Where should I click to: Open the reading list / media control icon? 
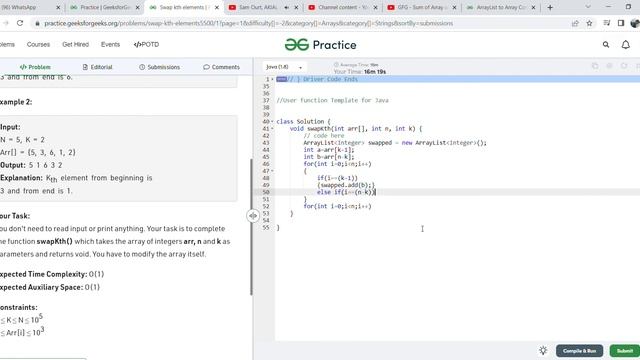coord(607,23)
